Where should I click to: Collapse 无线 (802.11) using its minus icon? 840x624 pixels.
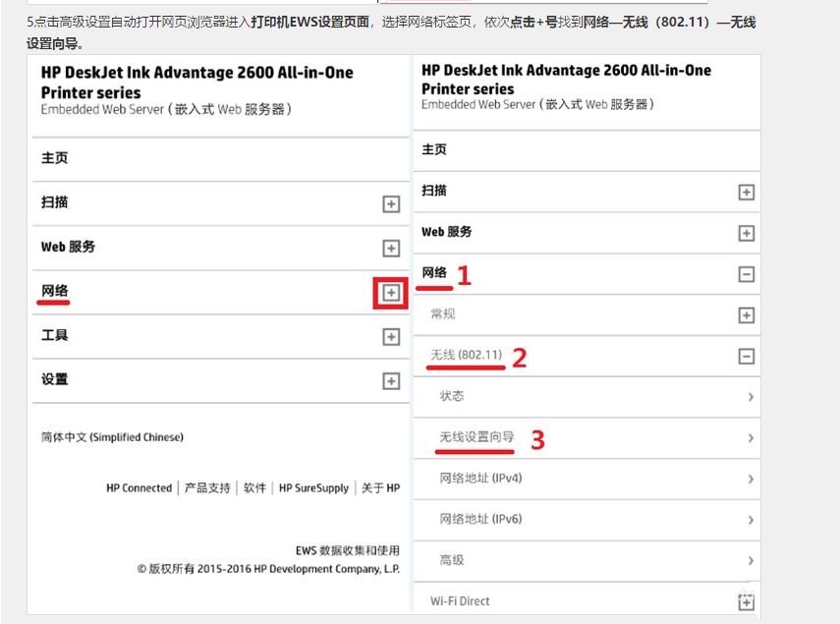[747, 356]
